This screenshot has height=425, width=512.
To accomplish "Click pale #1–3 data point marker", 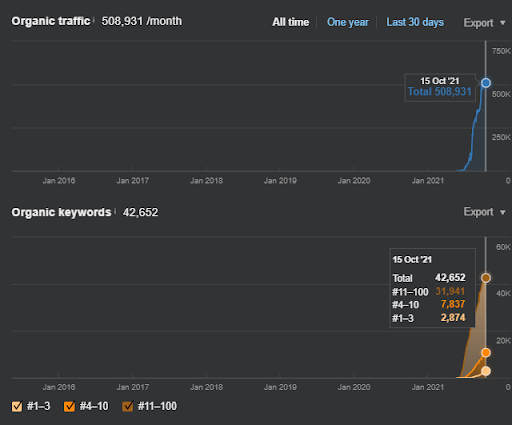I will (486, 371).
